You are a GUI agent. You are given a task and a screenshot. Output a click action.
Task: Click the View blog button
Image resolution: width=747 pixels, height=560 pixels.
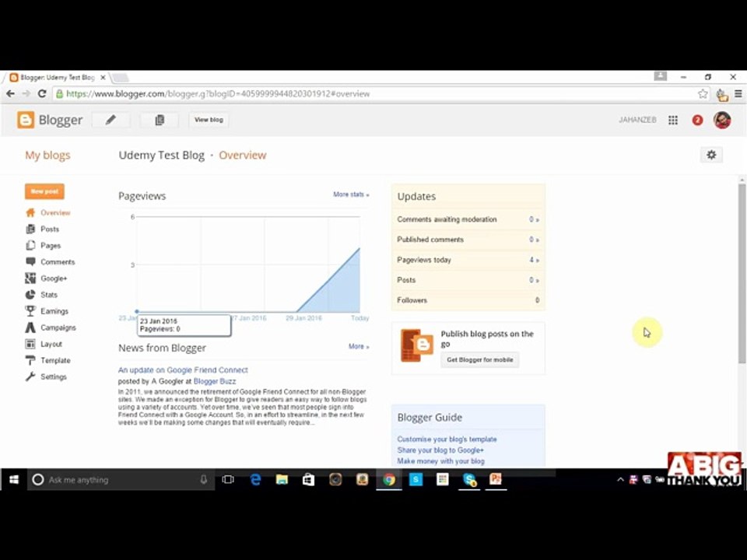click(x=209, y=120)
